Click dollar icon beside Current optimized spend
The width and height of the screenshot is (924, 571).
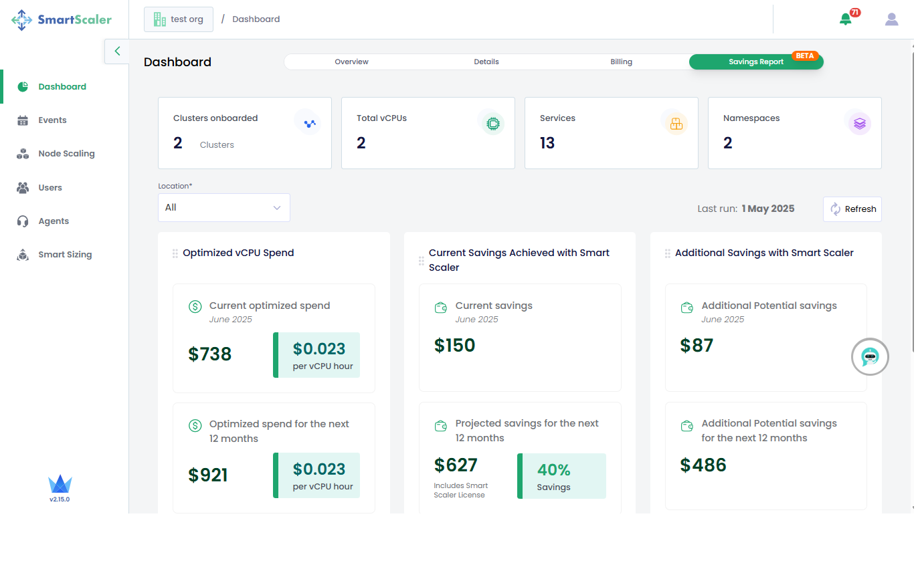(x=195, y=306)
